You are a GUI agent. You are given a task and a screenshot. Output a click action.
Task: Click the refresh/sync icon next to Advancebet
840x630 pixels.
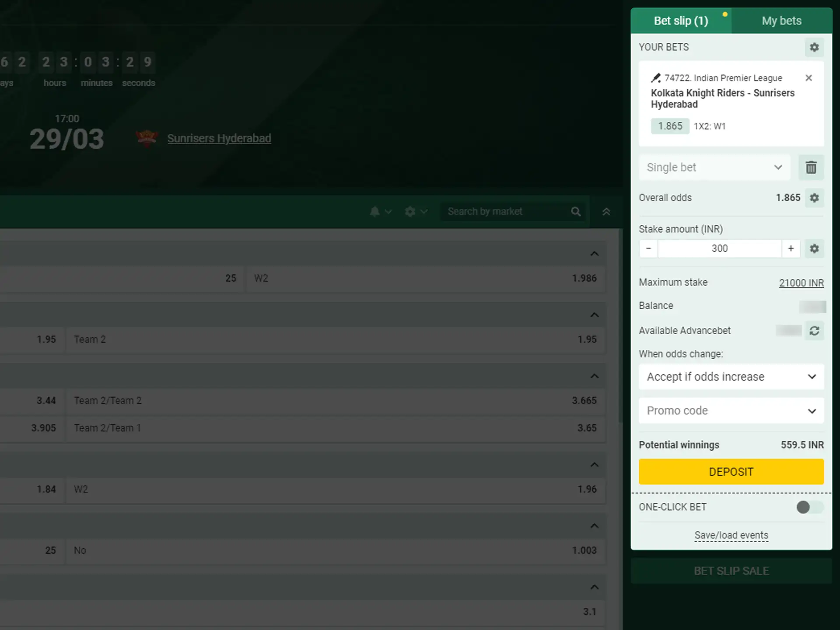814,330
